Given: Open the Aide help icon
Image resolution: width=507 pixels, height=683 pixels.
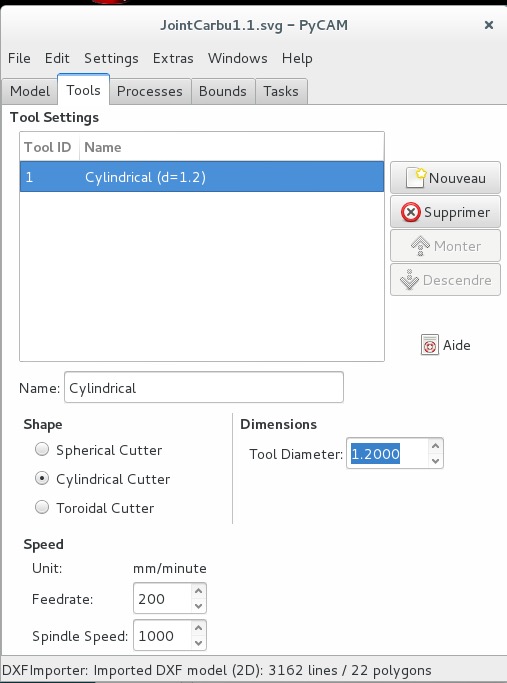Looking at the screenshot, I should [429, 345].
